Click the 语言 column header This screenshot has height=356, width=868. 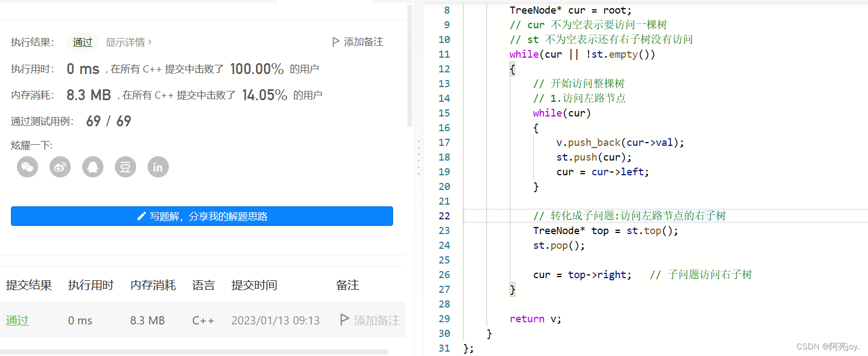tap(204, 285)
